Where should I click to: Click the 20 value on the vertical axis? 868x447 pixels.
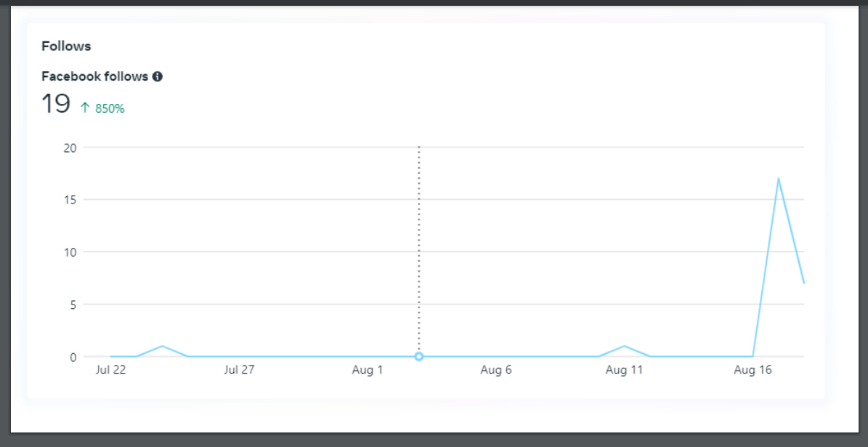coord(70,148)
